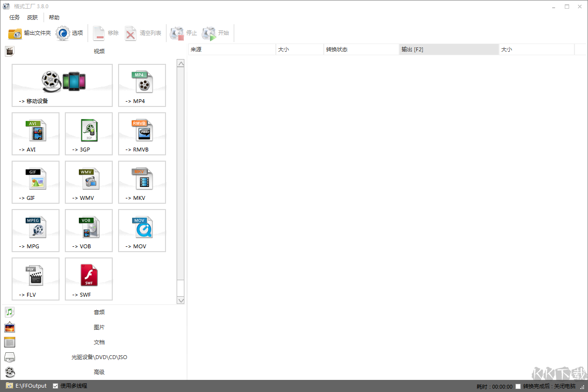Toggle the 使用多线程 checkbox
The width and height of the screenshot is (588, 392).
pyautogui.click(x=56, y=386)
